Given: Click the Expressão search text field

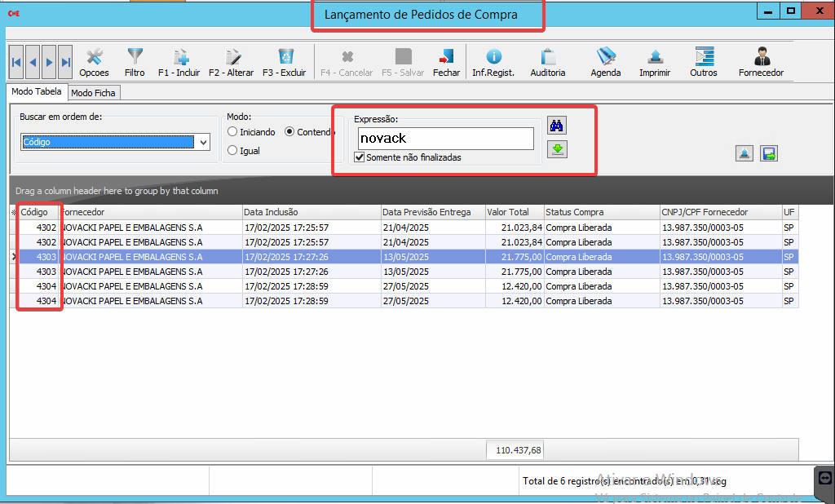Looking at the screenshot, I should click(445, 139).
